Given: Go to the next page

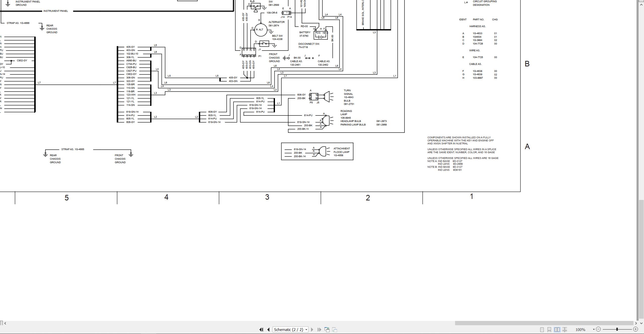Looking at the screenshot, I should [x=312, y=329].
